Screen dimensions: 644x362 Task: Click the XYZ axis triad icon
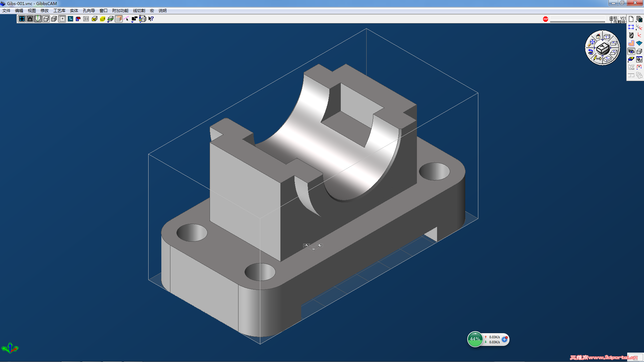[x=10, y=348]
